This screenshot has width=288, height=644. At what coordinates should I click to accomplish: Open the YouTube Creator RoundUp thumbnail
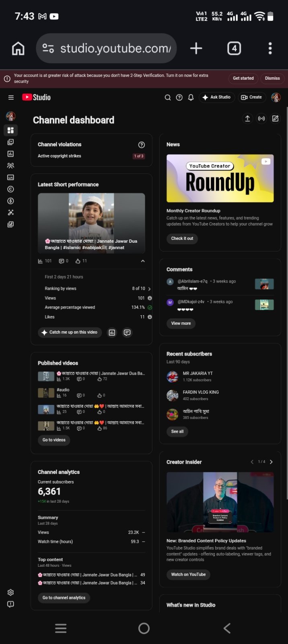pos(220,178)
